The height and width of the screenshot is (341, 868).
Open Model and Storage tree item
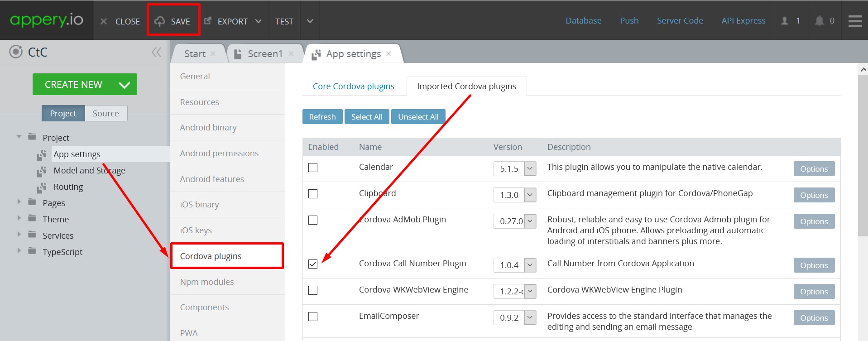pos(89,170)
